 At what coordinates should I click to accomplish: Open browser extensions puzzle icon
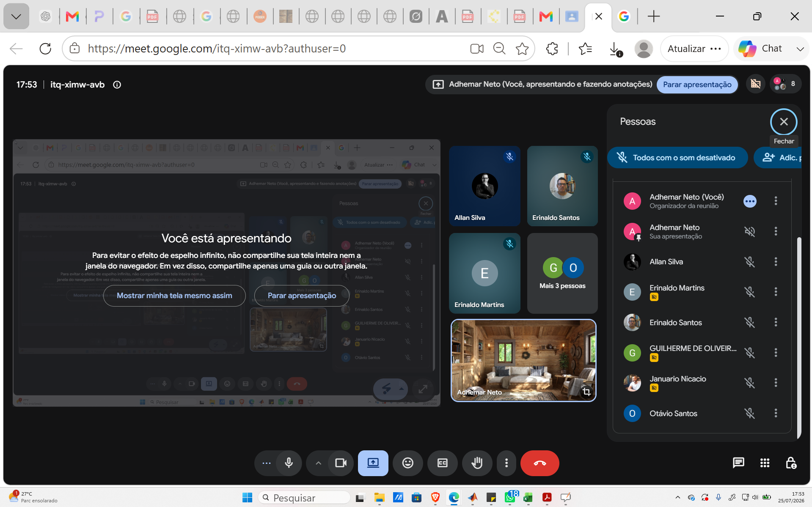click(x=552, y=49)
